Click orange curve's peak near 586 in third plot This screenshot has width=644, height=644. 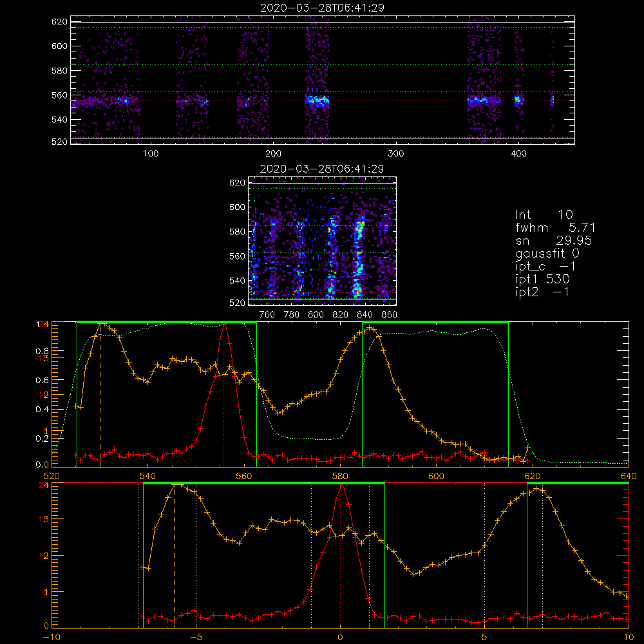click(x=370, y=328)
